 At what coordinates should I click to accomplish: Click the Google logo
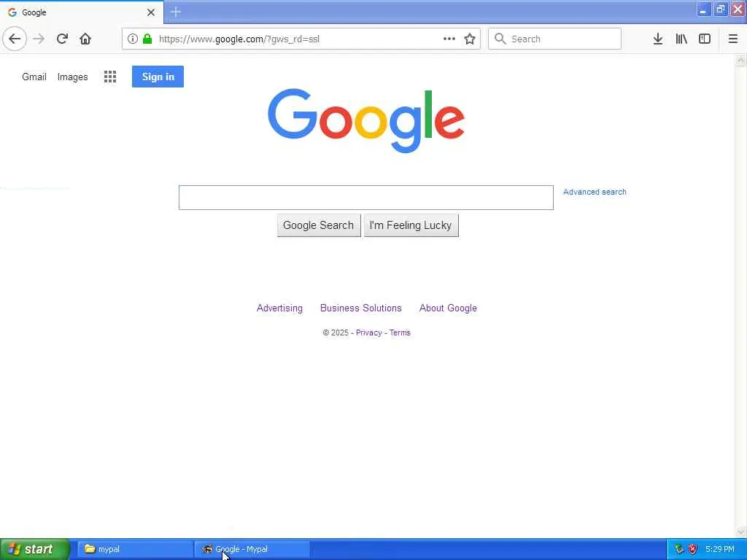point(366,120)
